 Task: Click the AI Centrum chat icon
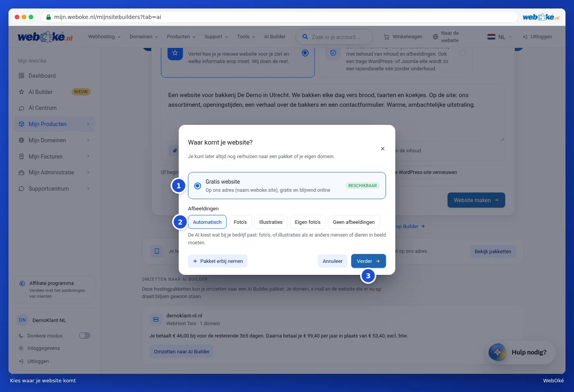click(21, 108)
